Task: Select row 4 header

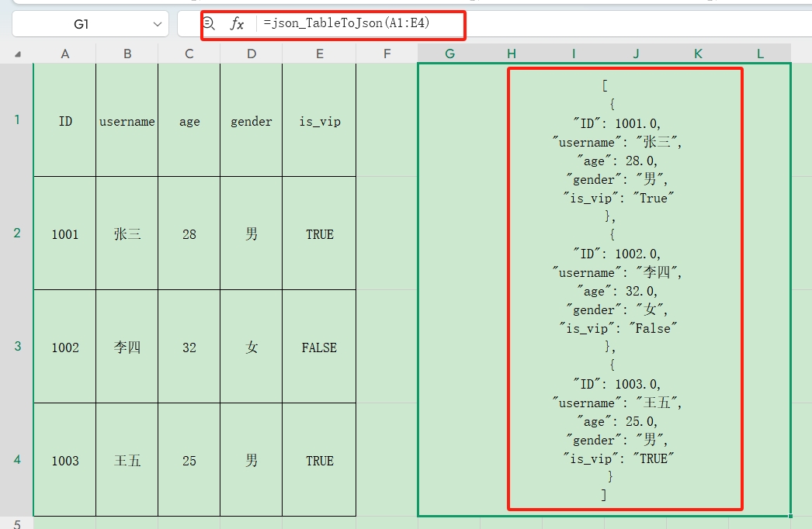Action: pos(16,460)
